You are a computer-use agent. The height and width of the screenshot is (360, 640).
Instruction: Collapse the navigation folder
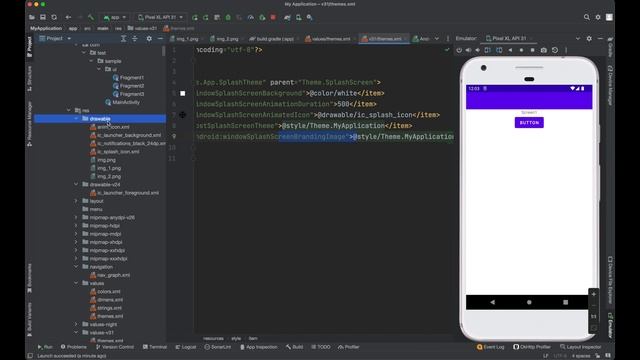[76, 267]
